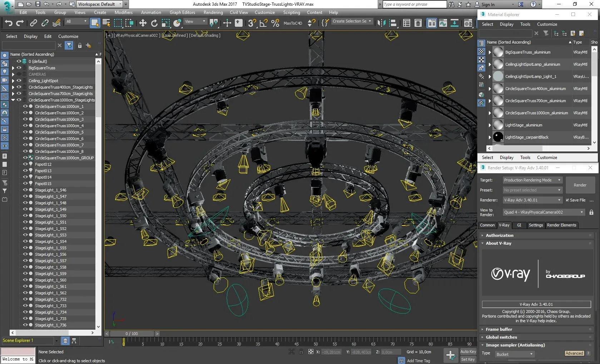This screenshot has height=364, width=600.
Task: Click the Rectangular Selection Region icon
Action: click(x=118, y=23)
